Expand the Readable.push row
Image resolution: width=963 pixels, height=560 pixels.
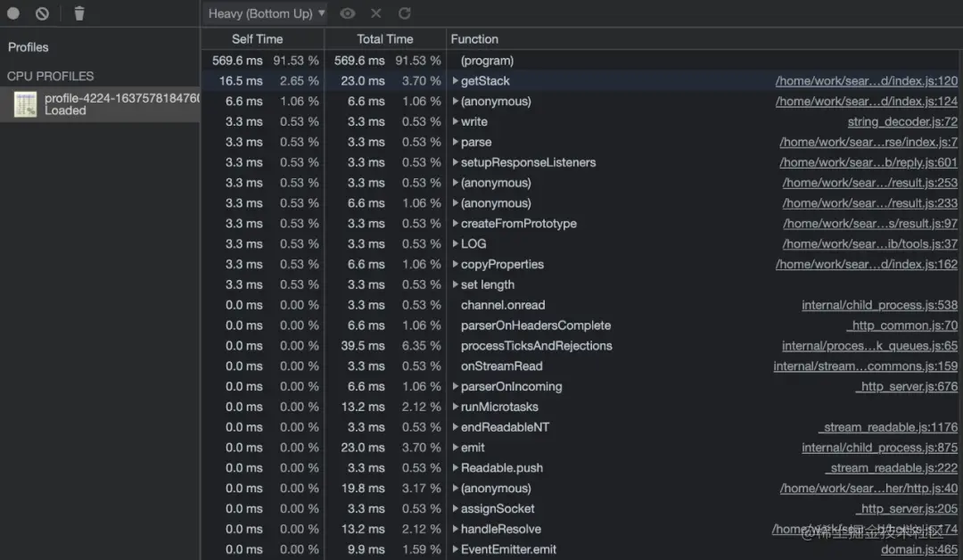pyautogui.click(x=455, y=467)
